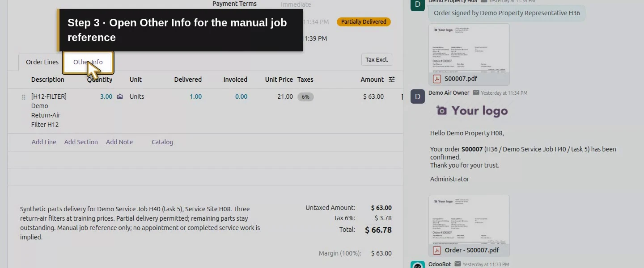Open the product Catalog

pos(162,142)
